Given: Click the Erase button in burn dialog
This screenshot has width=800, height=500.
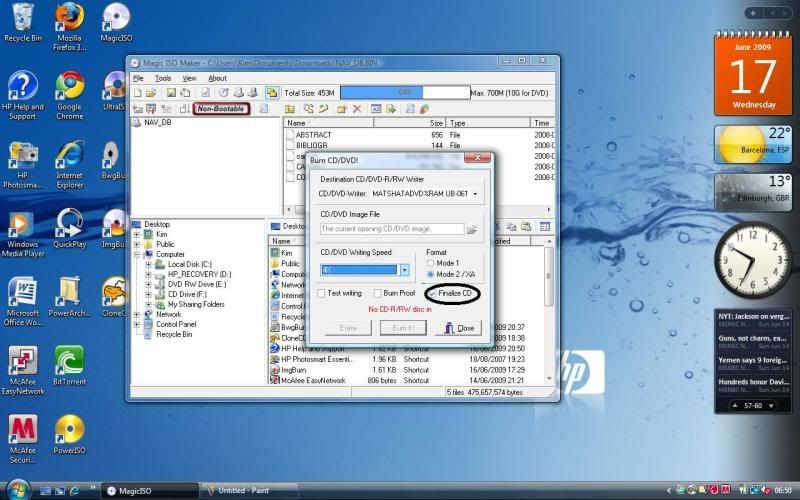Looking at the screenshot, I should 348,328.
